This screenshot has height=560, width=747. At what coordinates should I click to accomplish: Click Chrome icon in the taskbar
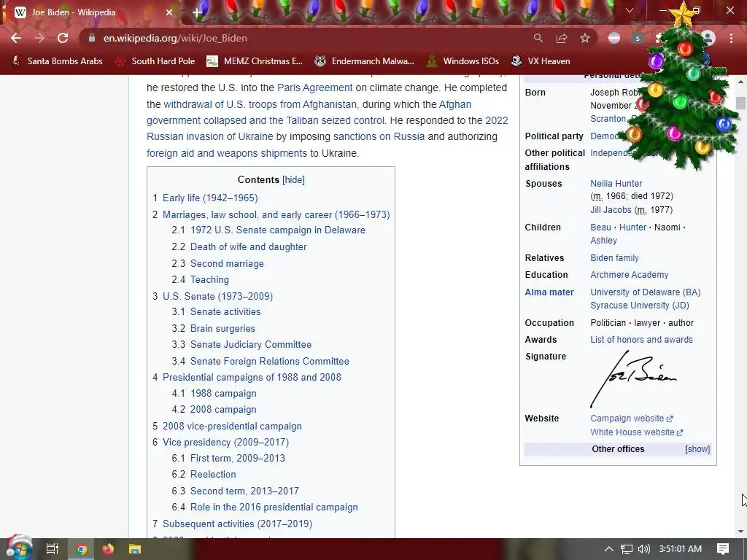pos(82,549)
